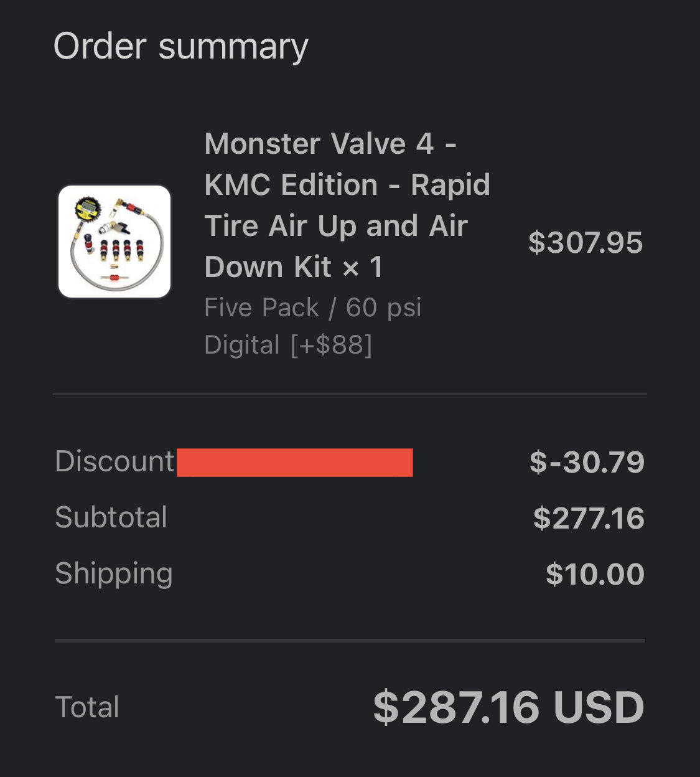Screen dimensions: 700x777
Task: Open the Monster Valve kit product thumbnail
Action: [114, 242]
